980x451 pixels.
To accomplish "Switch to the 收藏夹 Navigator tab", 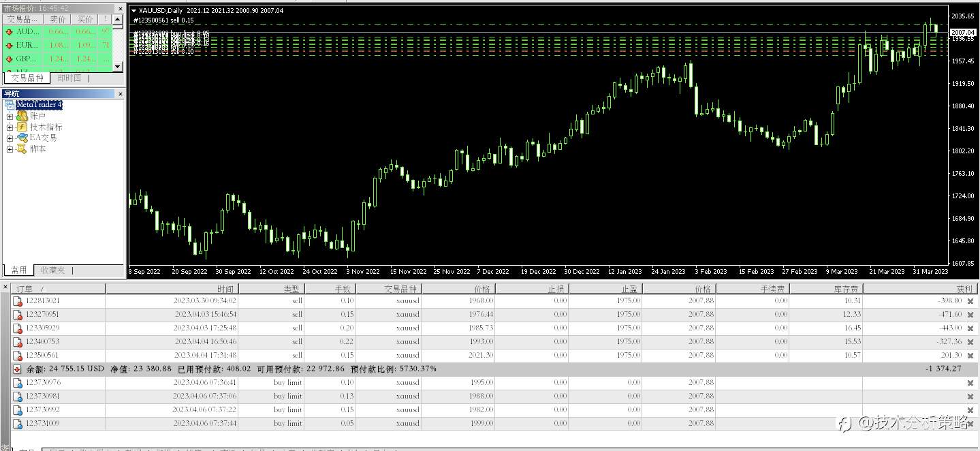I will pos(52,270).
